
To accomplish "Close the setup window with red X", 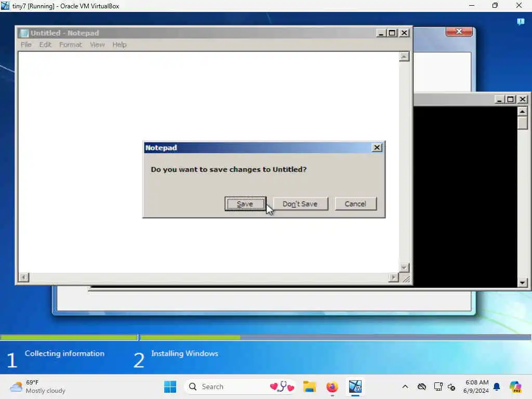I will coord(459,32).
